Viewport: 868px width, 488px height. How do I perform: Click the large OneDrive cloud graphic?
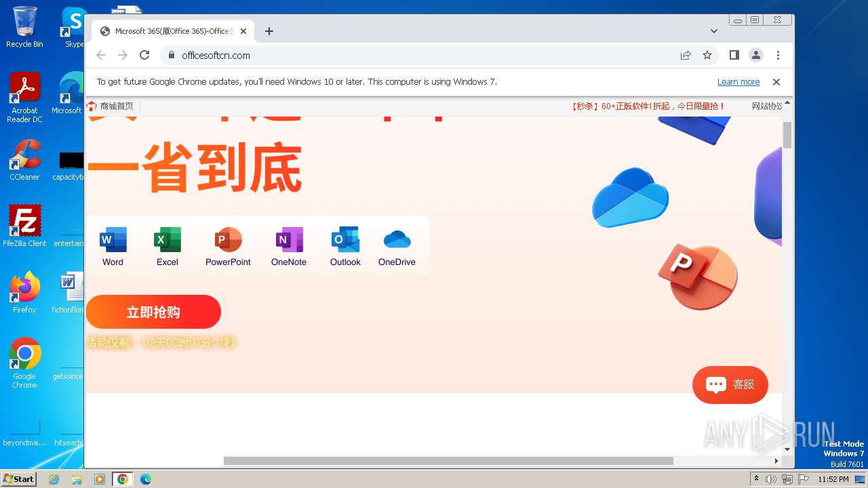(x=630, y=197)
